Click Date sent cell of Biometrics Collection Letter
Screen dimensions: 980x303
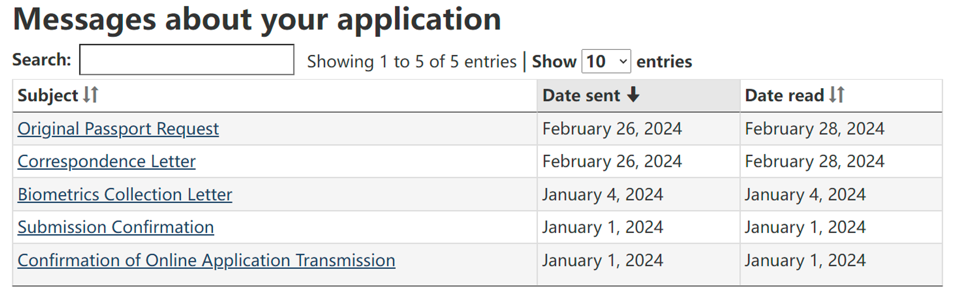click(602, 195)
